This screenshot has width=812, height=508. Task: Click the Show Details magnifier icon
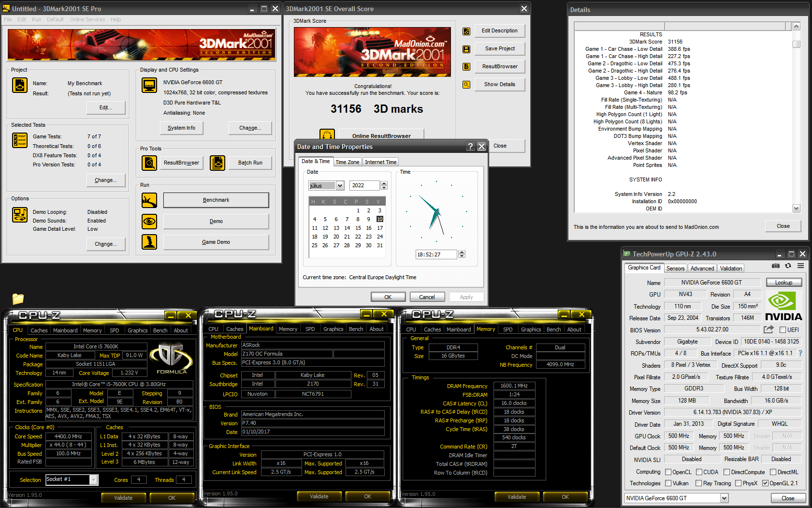tap(466, 85)
